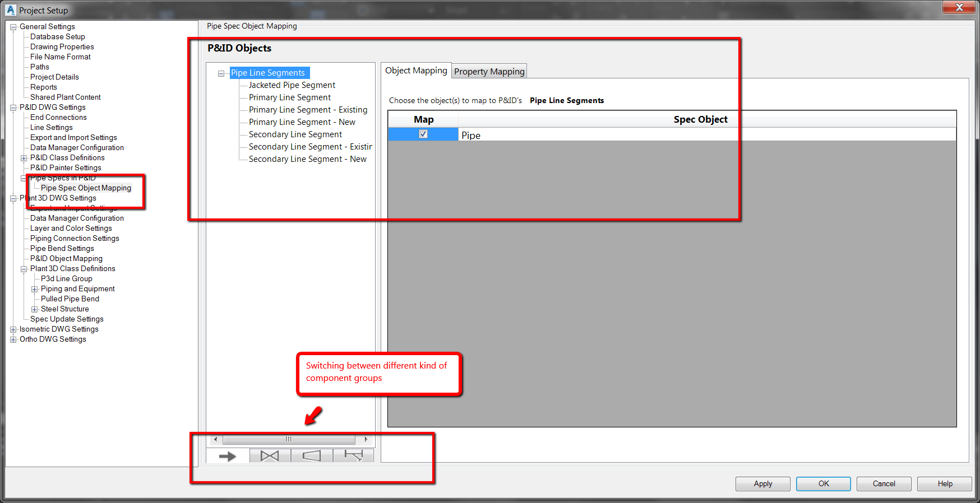Expand the Piping and Equipment node
Image resolution: width=980 pixels, height=503 pixels.
pyautogui.click(x=34, y=289)
